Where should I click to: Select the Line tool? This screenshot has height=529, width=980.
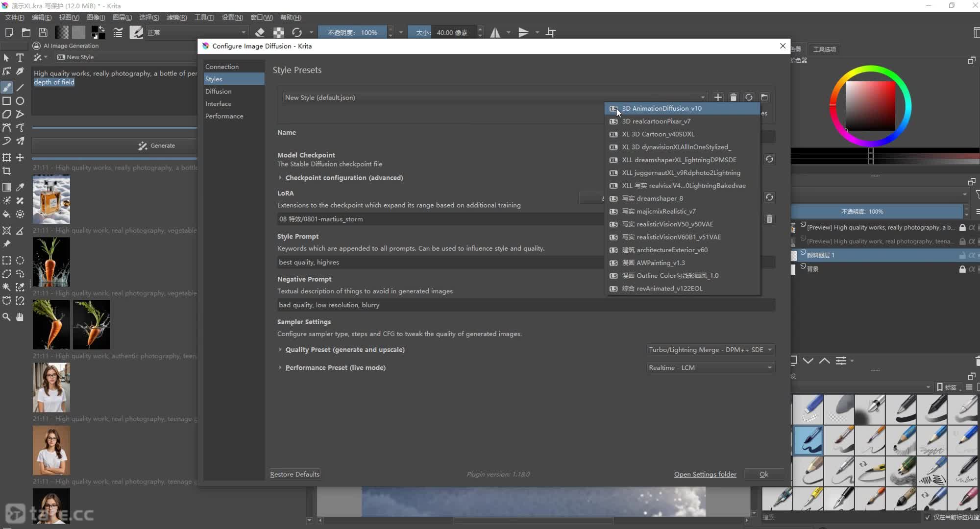(x=20, y=87)
